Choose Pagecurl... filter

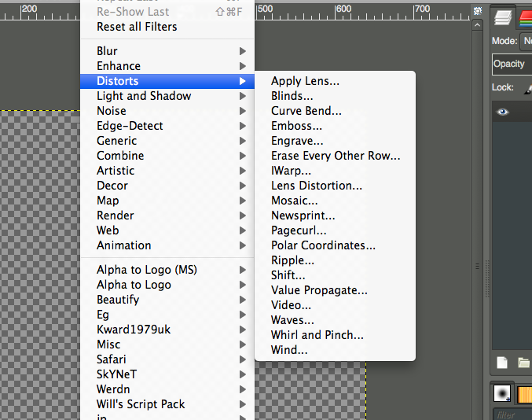tap(335, 230)
